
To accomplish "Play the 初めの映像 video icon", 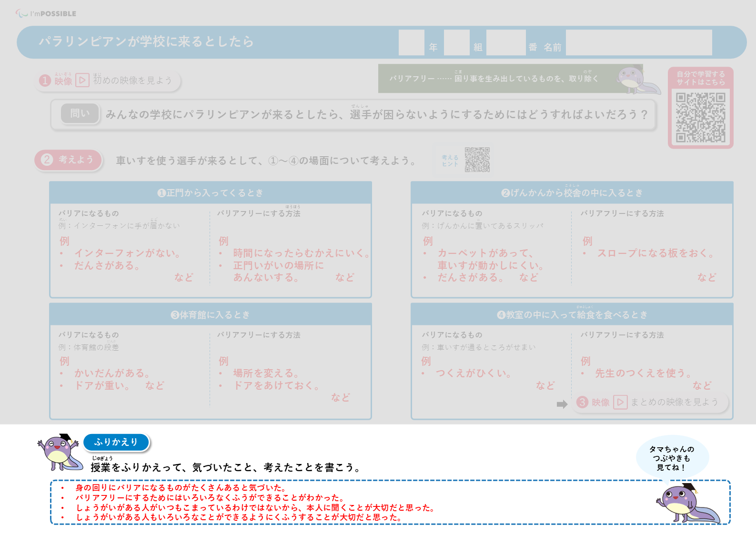I will click(82, 80).
